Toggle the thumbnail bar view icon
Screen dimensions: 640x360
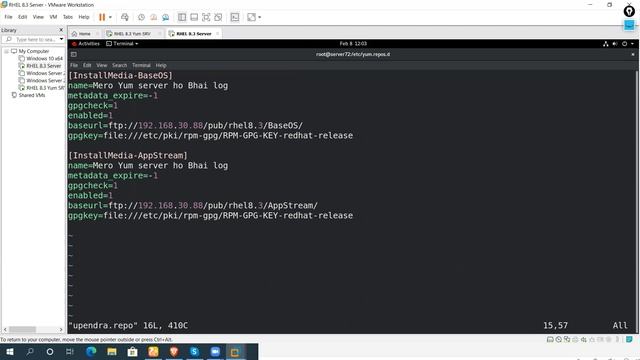(x=194, y=17)
